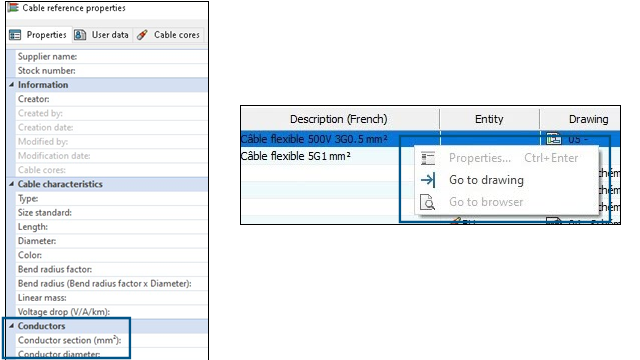Click the Cable reference properties window icon
This screenshot has height=360, width=640.
pyautogui.click(x=13, y=8)
